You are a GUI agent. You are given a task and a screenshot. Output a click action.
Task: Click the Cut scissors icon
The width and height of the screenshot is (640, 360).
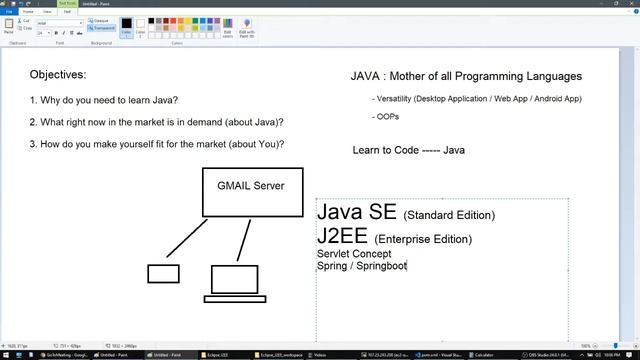coord(20,20)
